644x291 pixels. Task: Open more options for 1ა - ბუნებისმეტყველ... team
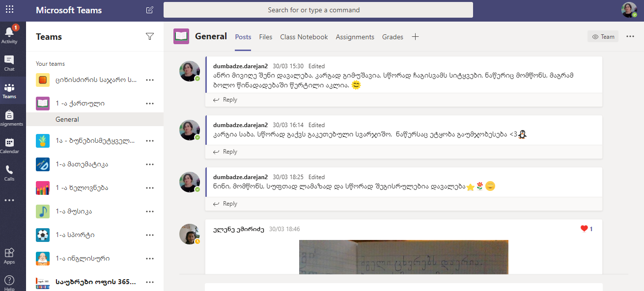pyautogui.click(x=150, y=141)
